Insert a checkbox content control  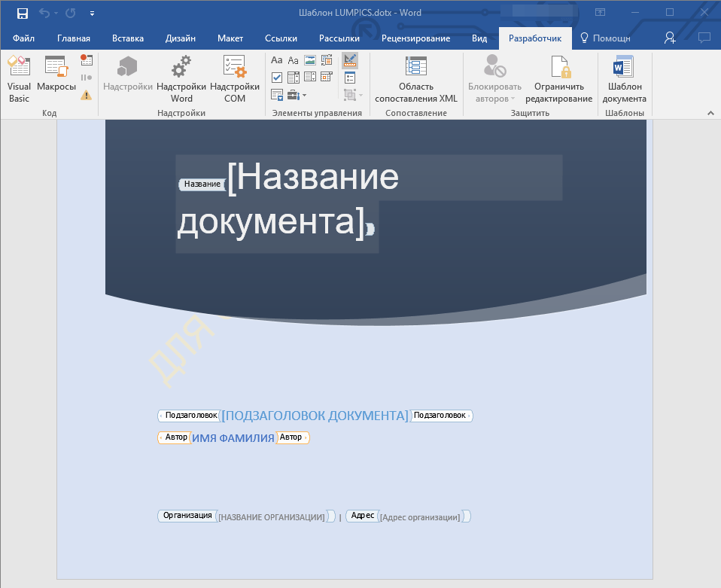click(277, 77)
